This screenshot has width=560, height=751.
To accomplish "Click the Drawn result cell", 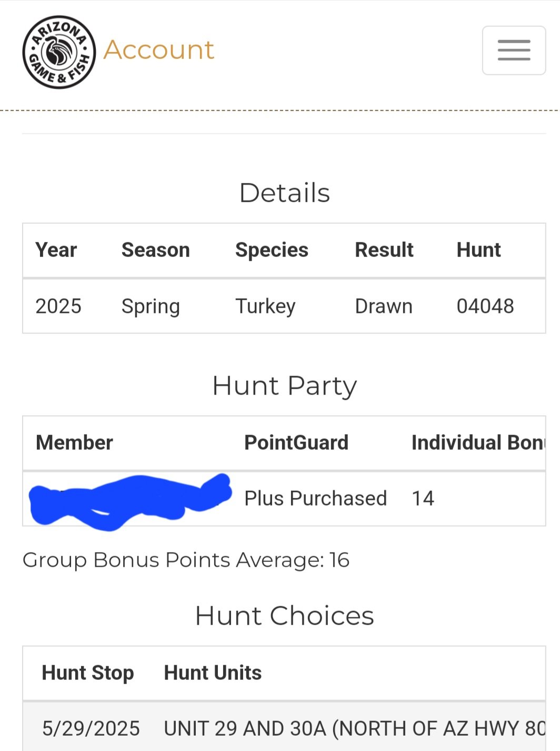I will [384, 306].
